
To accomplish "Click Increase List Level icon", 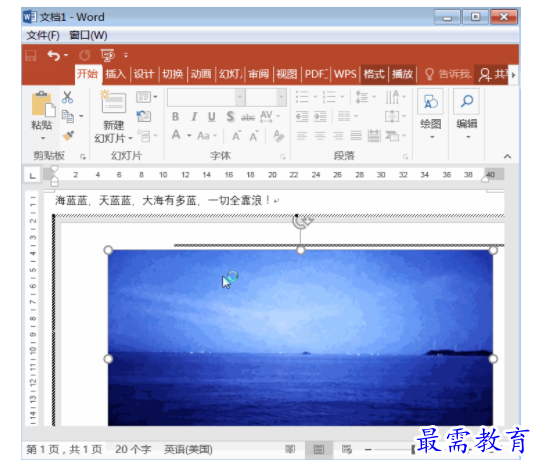I will point(320,117).
